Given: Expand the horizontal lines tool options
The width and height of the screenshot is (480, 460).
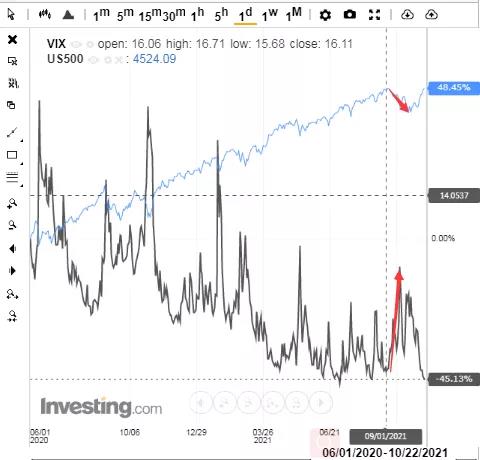Looking at the screenshot, I should click(21, 185).
